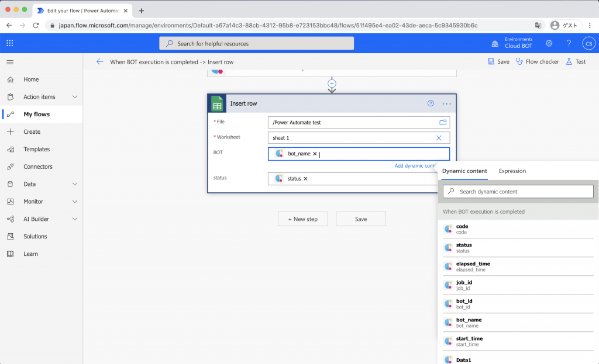Viewport: 599px width, 364px height.
Task: Go back using the flow title arrow
Action: 99,61
